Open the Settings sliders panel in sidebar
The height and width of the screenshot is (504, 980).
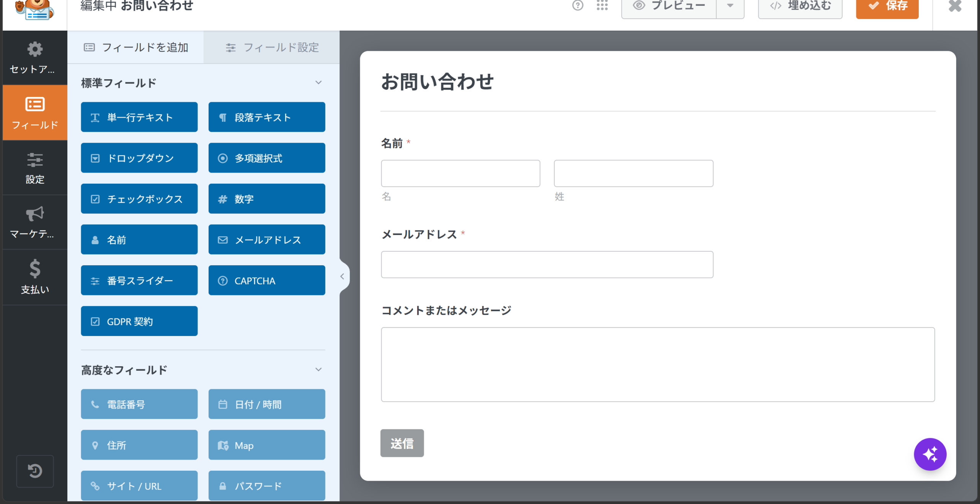pos(35,168)
